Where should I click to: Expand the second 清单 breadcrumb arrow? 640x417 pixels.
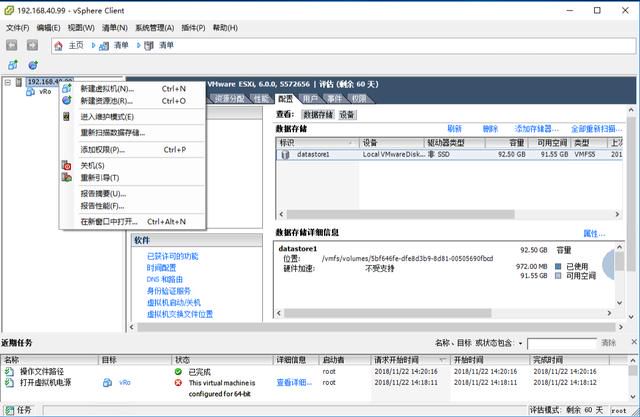(139, 45)
